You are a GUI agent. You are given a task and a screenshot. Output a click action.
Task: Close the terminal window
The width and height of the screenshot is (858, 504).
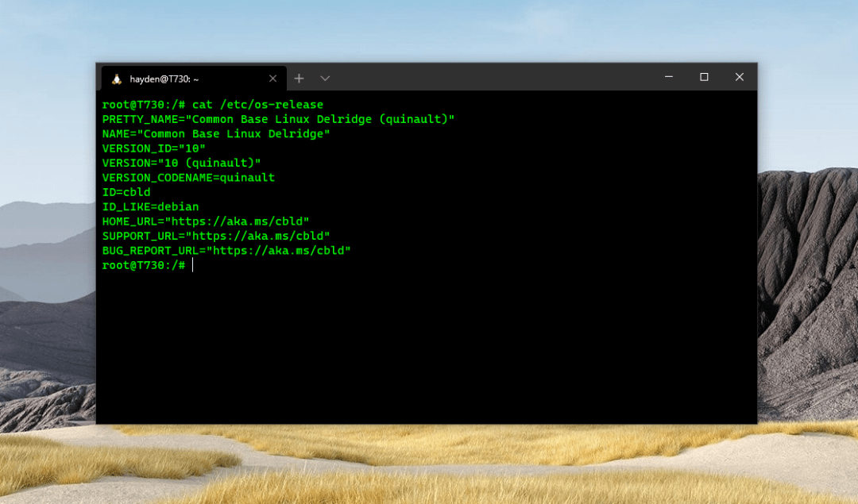tap(740, 77)
